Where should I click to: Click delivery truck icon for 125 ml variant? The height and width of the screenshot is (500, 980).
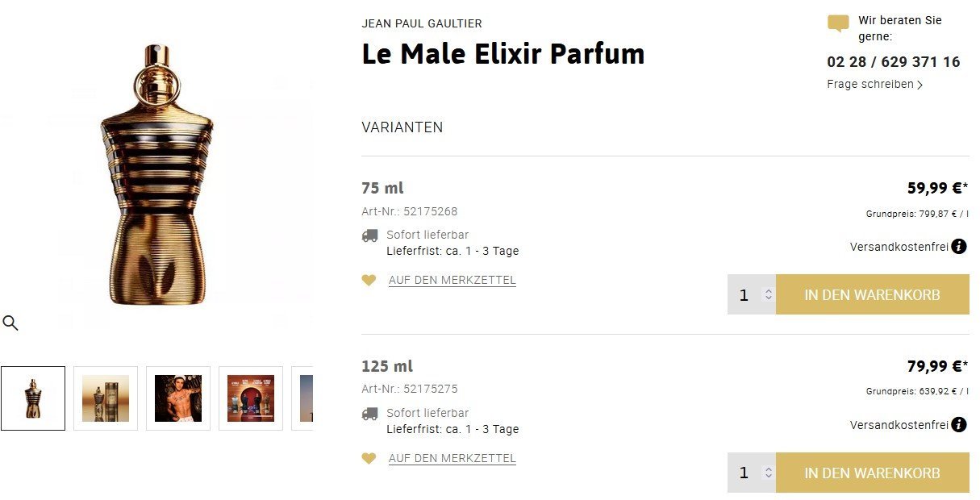tap(369, 414)
